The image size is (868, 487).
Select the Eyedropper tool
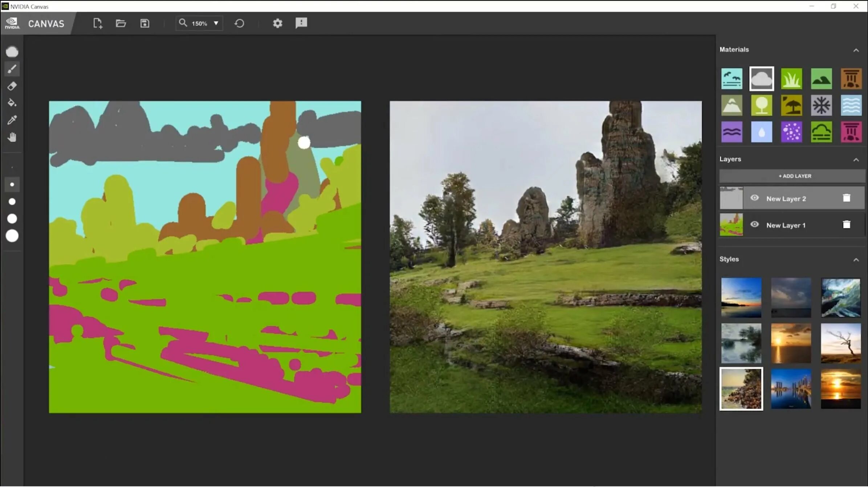tap(12, 120)
